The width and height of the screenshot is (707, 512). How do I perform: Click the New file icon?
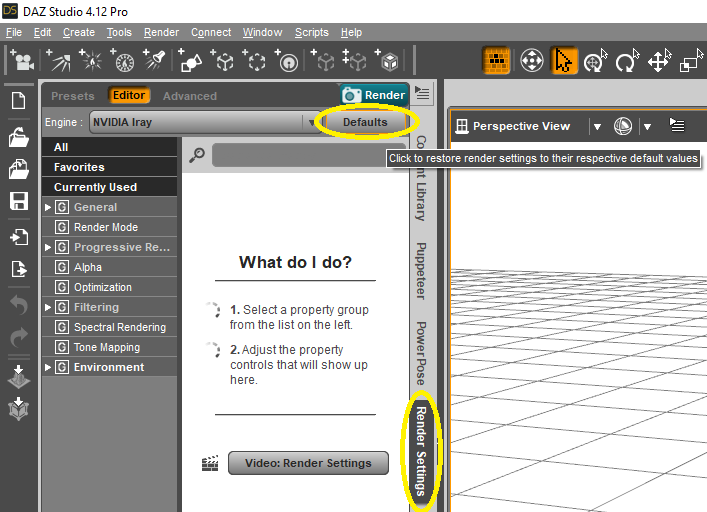18,100
